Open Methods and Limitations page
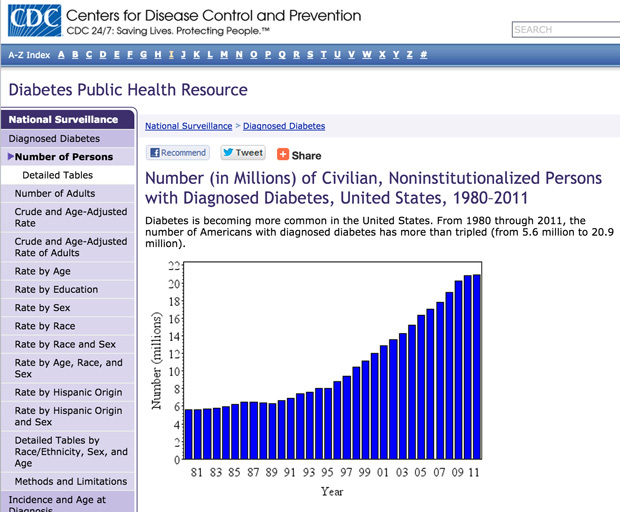 pyautogui.click(x=70, y=482)
